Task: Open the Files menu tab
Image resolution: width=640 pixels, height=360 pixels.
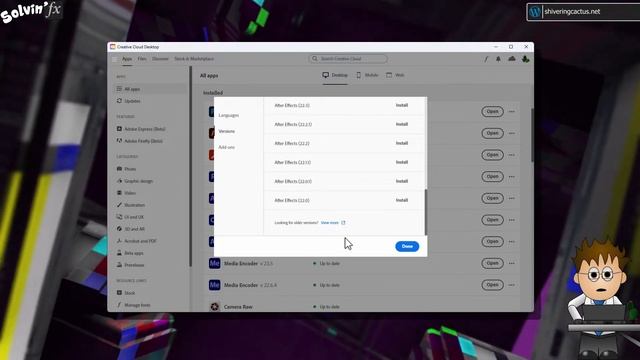Action: [142, 59]
